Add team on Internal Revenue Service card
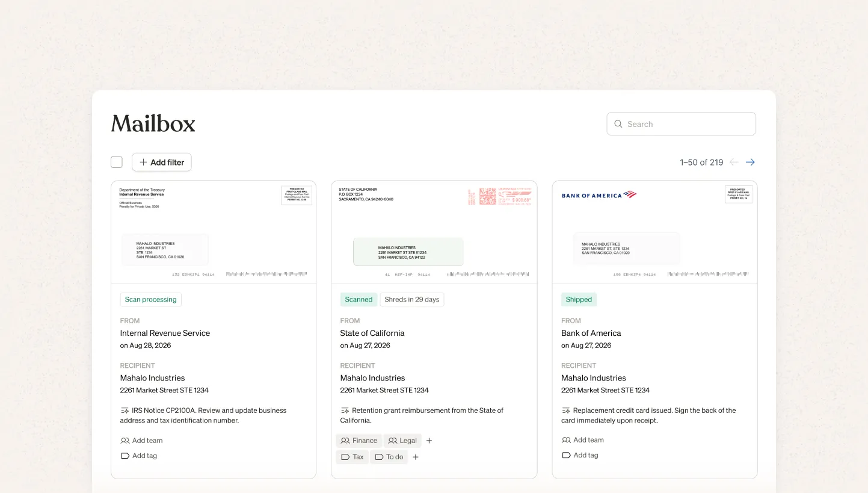This screenshot has width=868, height=493. pos(141,441)
